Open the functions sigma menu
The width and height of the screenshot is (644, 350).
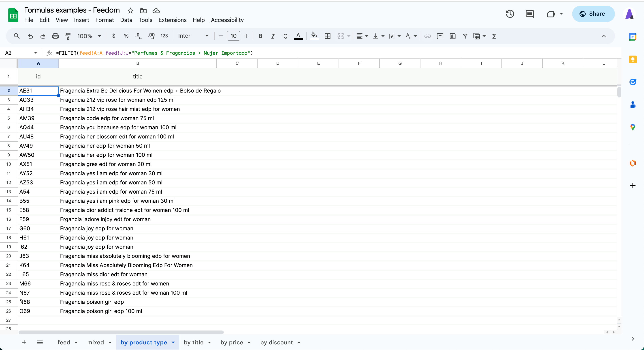(494, 36)
